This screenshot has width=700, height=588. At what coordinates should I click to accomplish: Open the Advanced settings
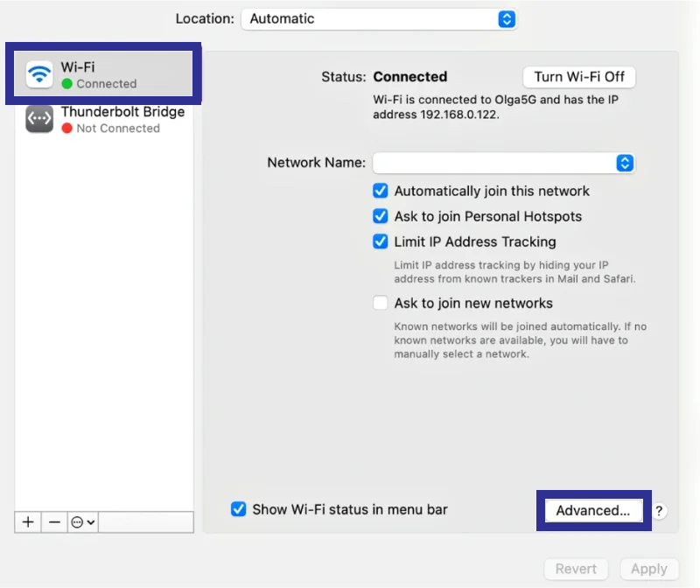[593, 510]
